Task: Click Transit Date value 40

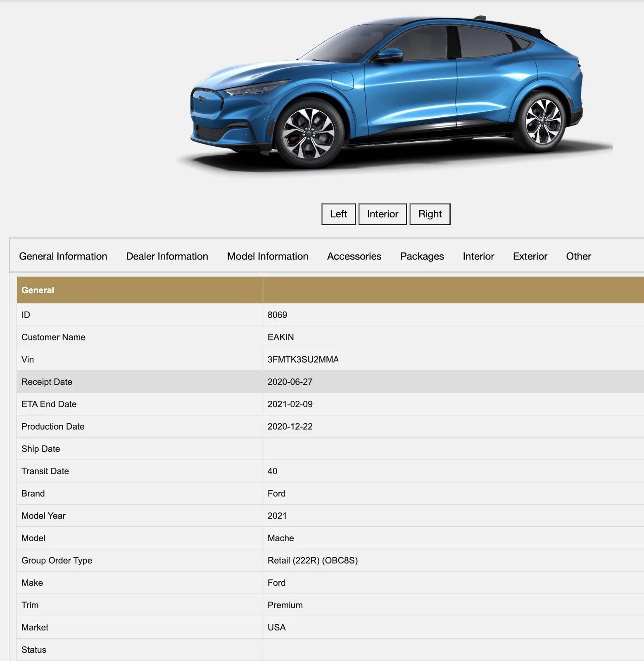Action: 272,471
